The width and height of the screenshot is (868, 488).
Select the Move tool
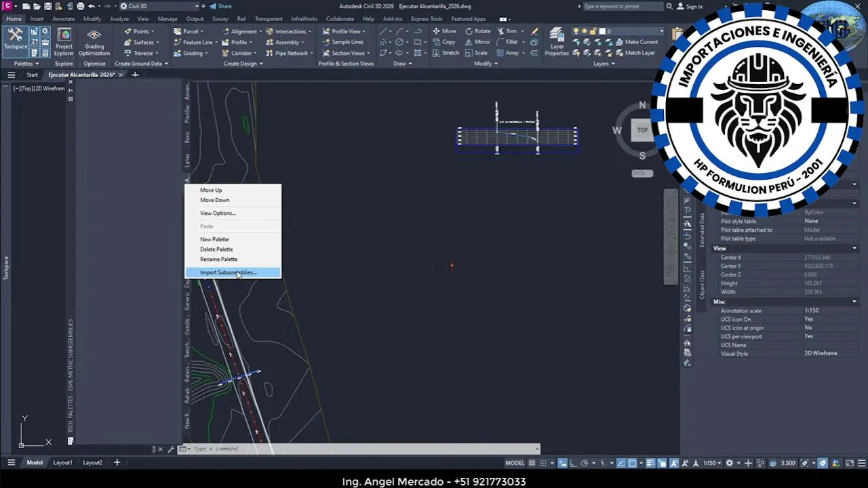pyautogui.click(x=444, y=31)
